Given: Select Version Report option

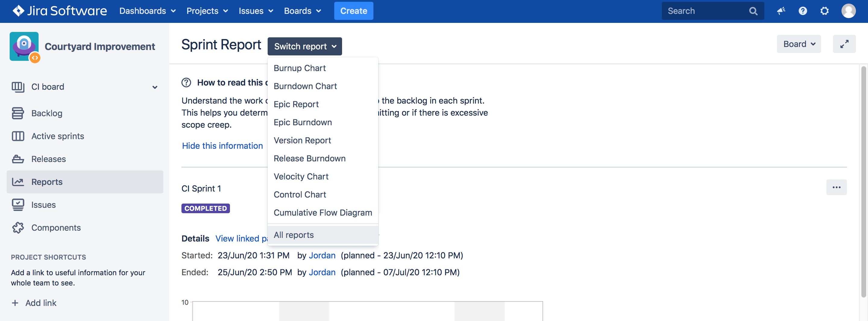Looking at the screenshot, I should (x=322, y=140).
